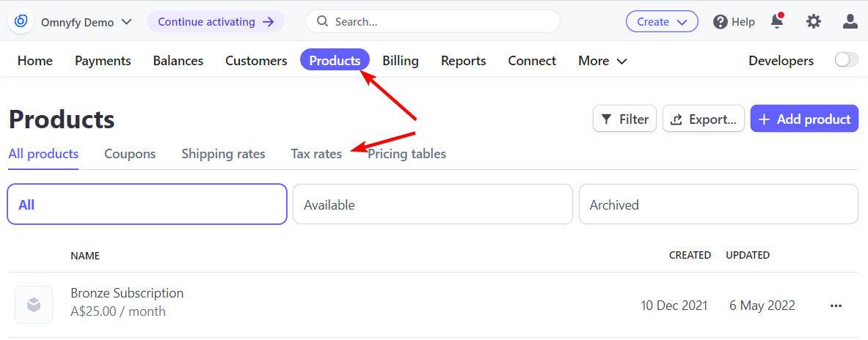Click the Export button

click(703, 119)
